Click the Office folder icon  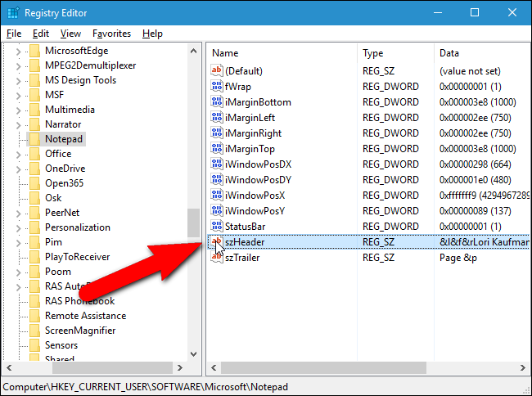[34, 154]
